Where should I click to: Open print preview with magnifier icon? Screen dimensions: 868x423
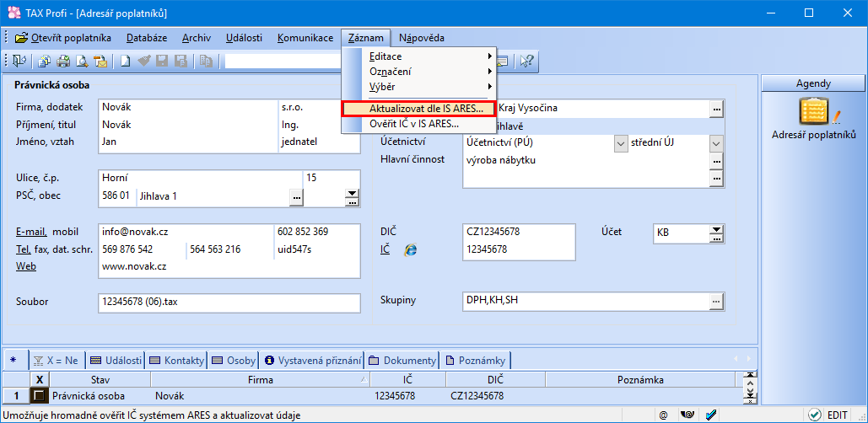[x=82, y=61]
